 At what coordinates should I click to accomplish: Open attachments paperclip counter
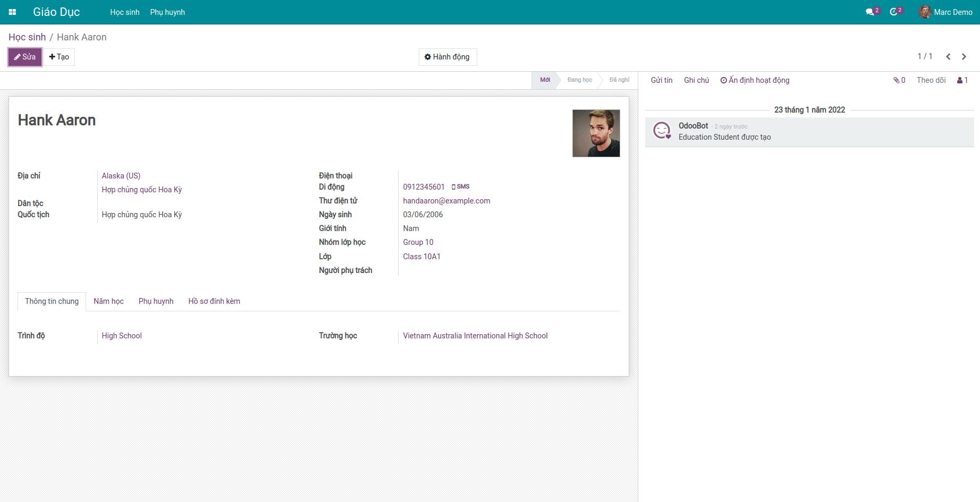pos(899,80)
